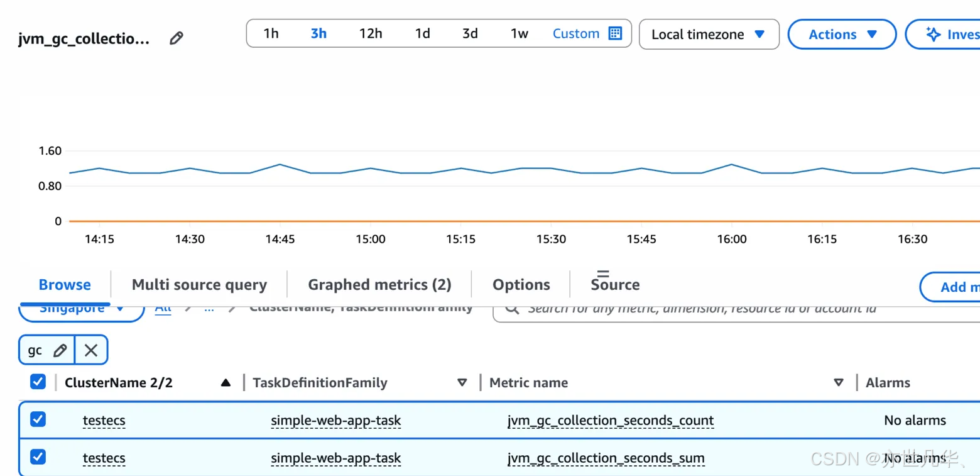Click the jvm_gc_collection_seconds_count metric name
Viewport: 980px width, 476px height.
[x=611, y=421]
